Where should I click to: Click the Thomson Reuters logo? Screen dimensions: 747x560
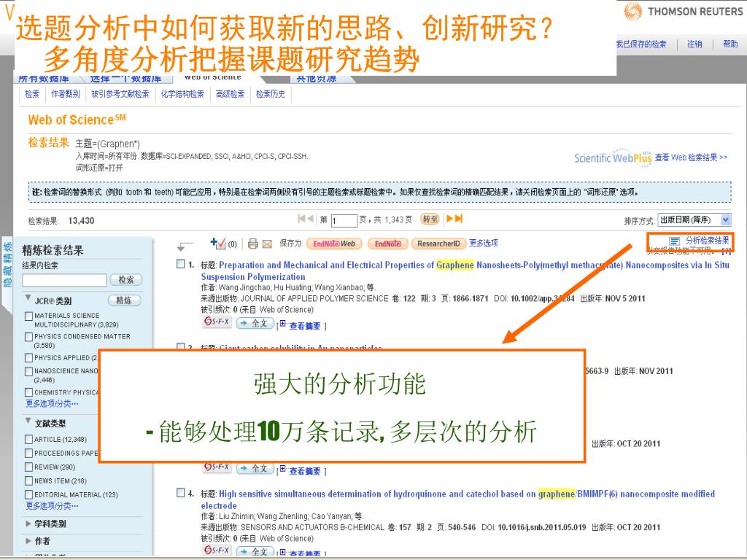[683, 12]
